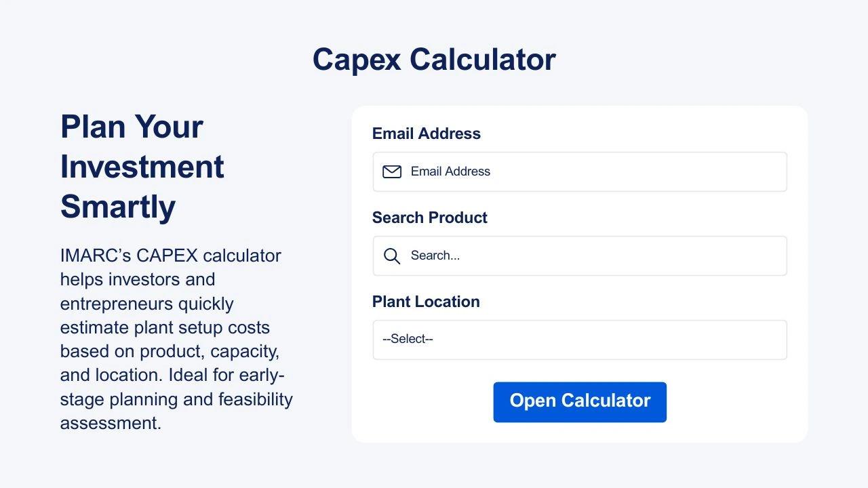Viewport: 868px width, 488px height.
Task: Click the word "Smartly" in the heading
Action: (x=118, y=207)
